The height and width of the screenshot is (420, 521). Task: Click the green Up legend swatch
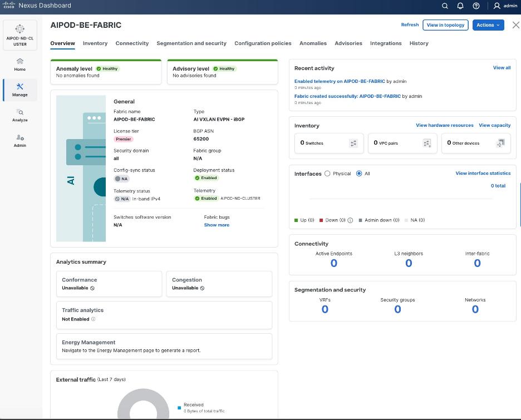coord(296,220)
